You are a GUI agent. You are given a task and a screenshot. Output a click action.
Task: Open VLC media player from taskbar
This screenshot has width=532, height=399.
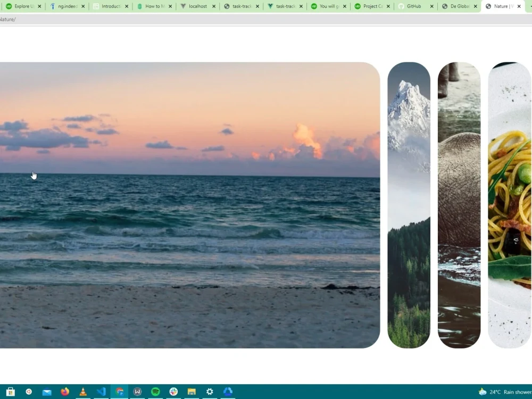(x=83, y=392)
